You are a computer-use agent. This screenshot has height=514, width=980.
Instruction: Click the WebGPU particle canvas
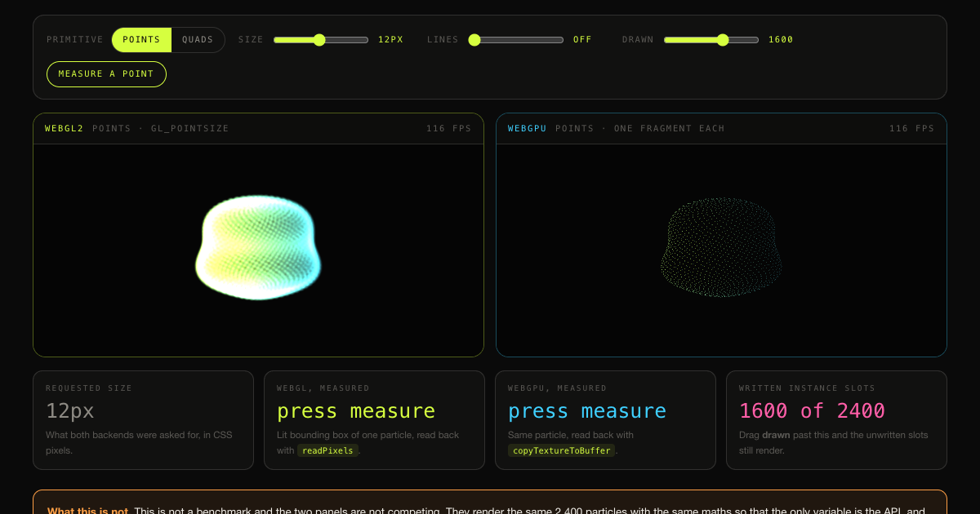point(721,250)
